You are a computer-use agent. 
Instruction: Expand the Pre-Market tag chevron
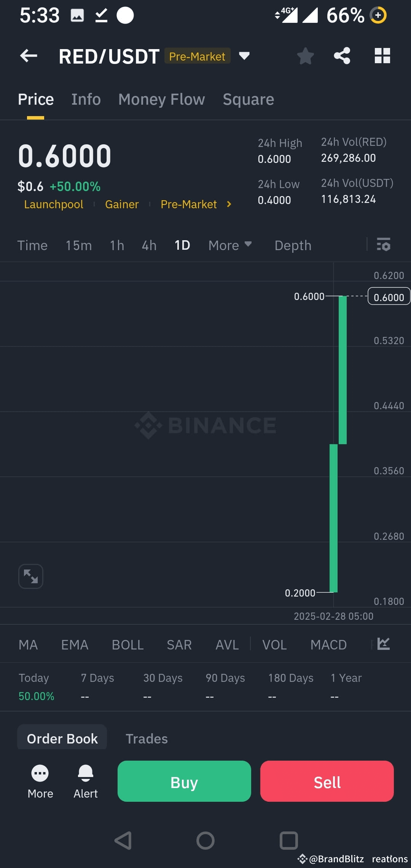point(229,204)
